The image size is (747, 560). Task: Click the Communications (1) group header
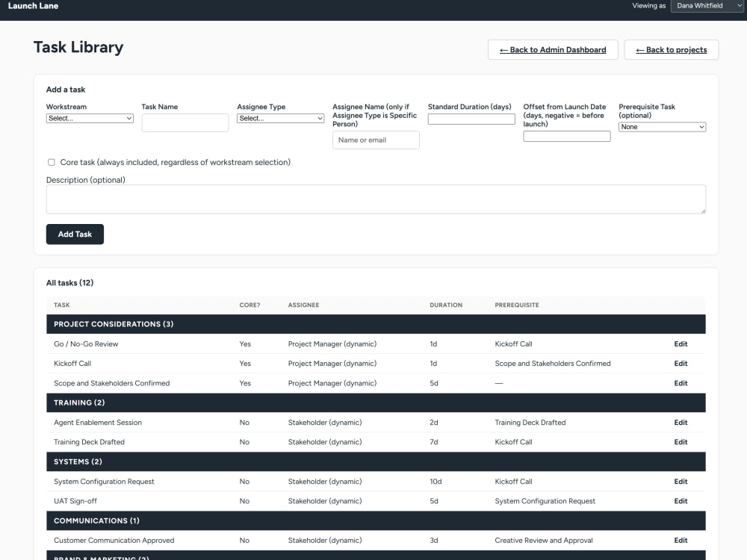click(x=376, y=521)
